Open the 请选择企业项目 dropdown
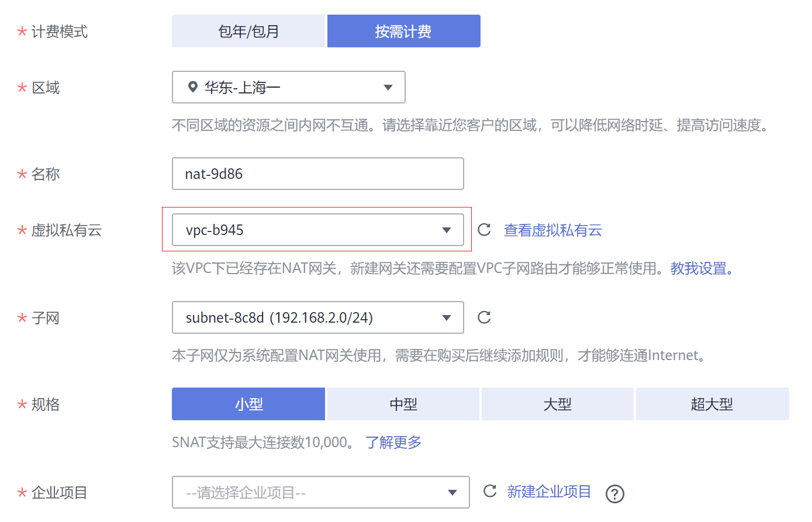Screen dimensions: 812x522 pos(320,492)
